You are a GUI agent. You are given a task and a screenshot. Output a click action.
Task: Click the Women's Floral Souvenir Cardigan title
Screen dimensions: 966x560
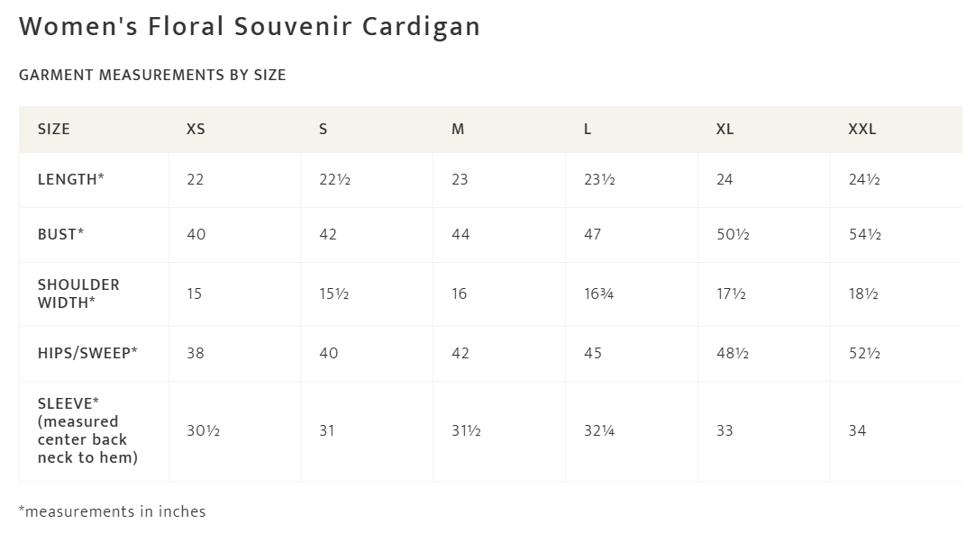pos(250,27)
